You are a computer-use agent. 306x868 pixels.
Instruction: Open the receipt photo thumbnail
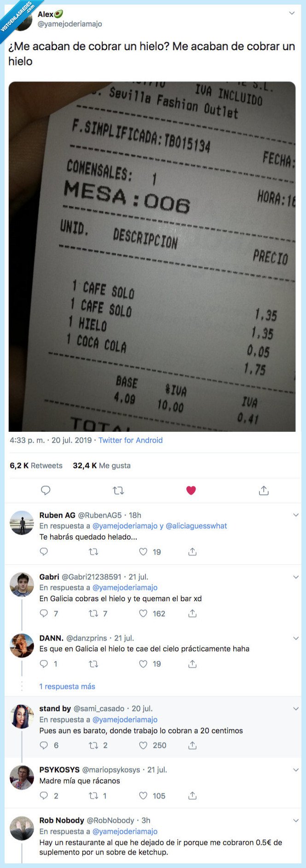click(153, 256)
